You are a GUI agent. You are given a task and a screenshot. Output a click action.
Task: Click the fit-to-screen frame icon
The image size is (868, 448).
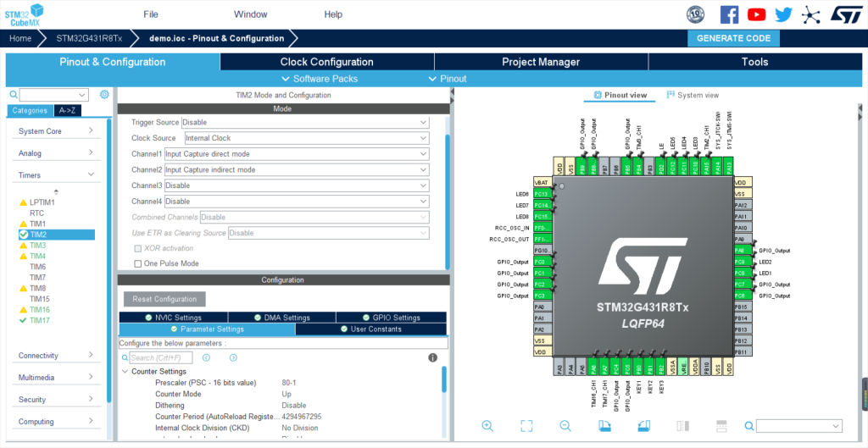click(526, 426)
